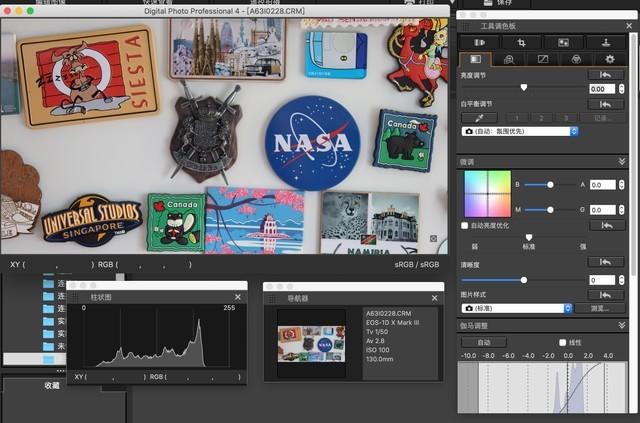Collapse the 伽马调整 gamma section

tap(622, 325)
